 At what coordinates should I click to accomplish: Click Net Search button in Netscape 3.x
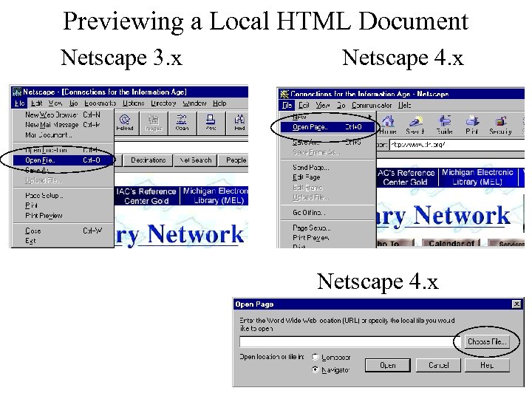[195, 160]
